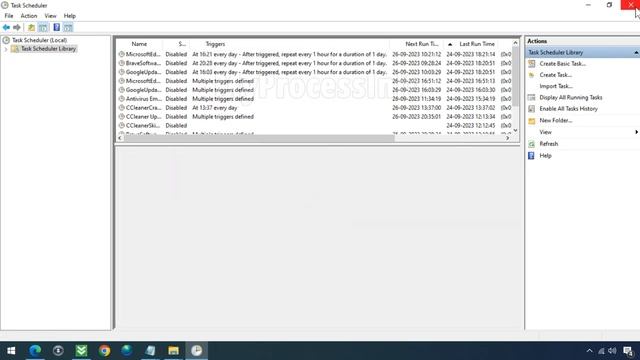Image resolution: width=640 pixels, height=360 pixels.
Task: Click the Refresh icon in Actions
Action: coord(531,144)
